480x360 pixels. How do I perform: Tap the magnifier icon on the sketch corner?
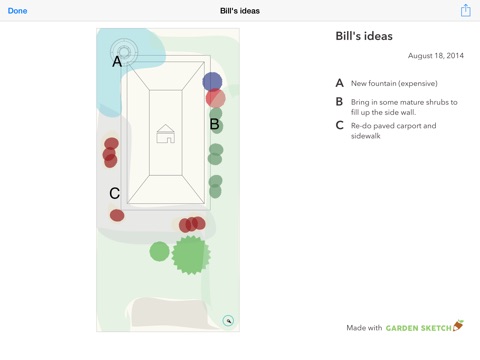pos(228,321)
